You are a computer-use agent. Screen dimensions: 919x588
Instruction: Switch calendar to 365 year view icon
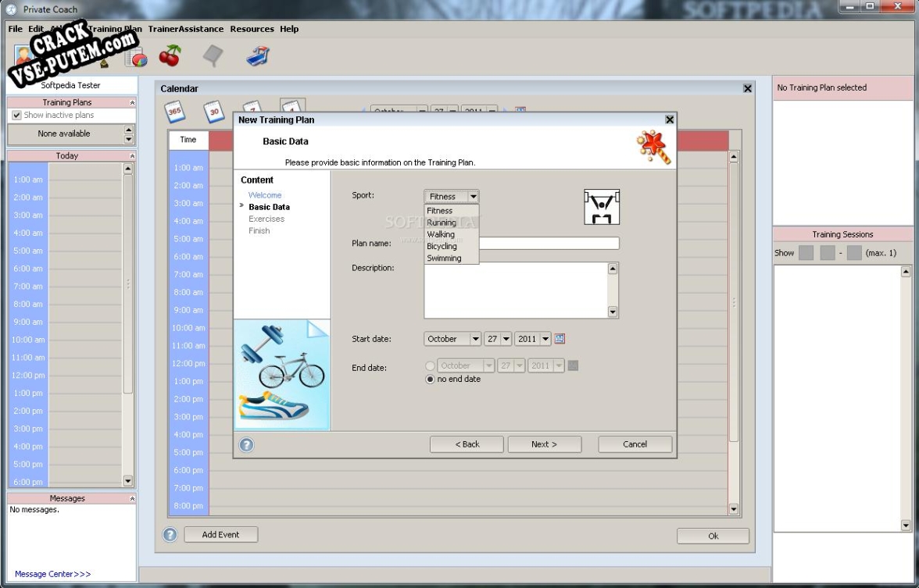click(x=175, y=111)
